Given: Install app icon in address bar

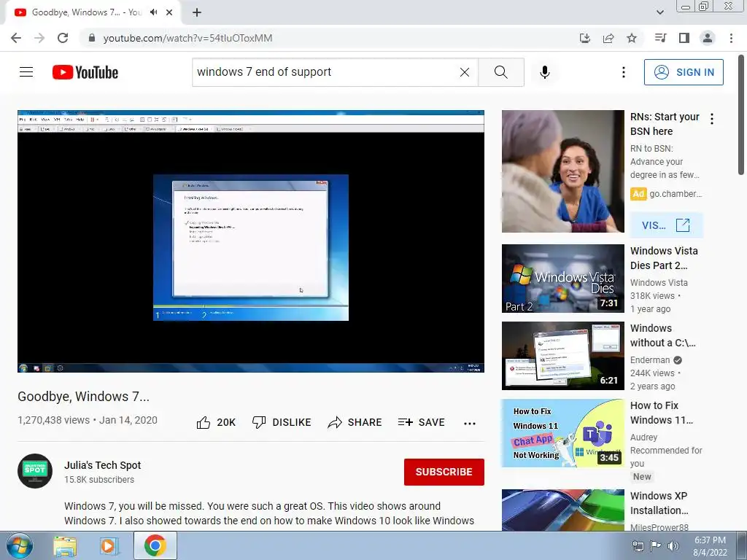Looking at the screenshot, I should 585,38.
